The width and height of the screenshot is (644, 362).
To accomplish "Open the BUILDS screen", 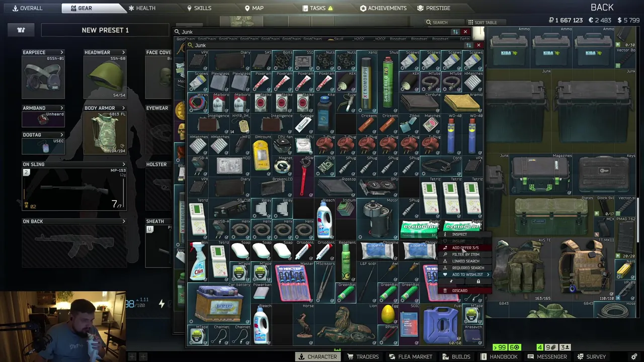I will 457,356.
